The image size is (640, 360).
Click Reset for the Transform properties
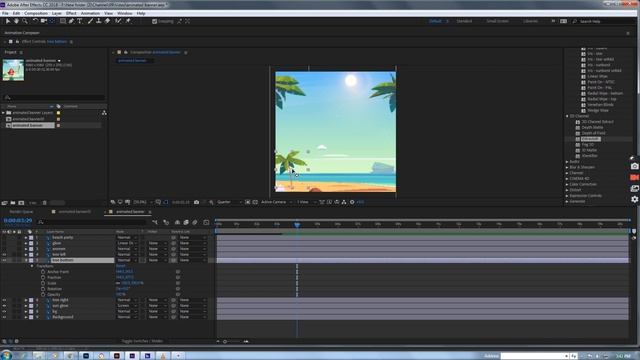(121, 266)
